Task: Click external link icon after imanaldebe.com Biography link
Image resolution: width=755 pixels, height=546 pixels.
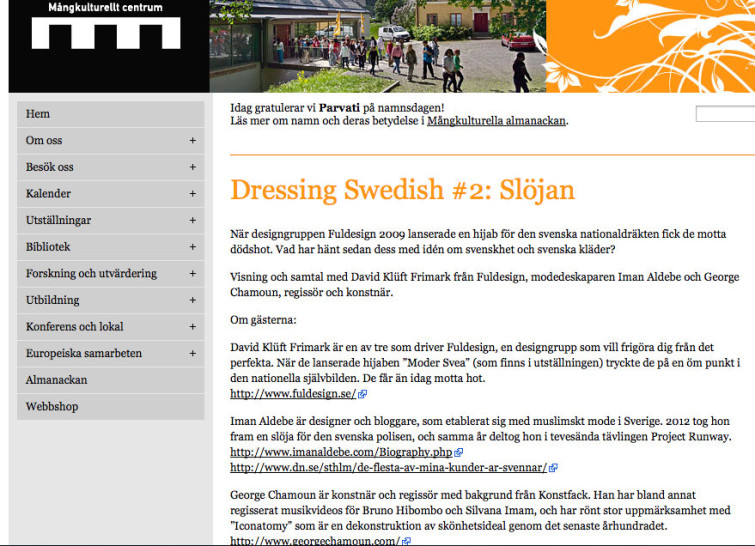Action: (x=459, y=453)
